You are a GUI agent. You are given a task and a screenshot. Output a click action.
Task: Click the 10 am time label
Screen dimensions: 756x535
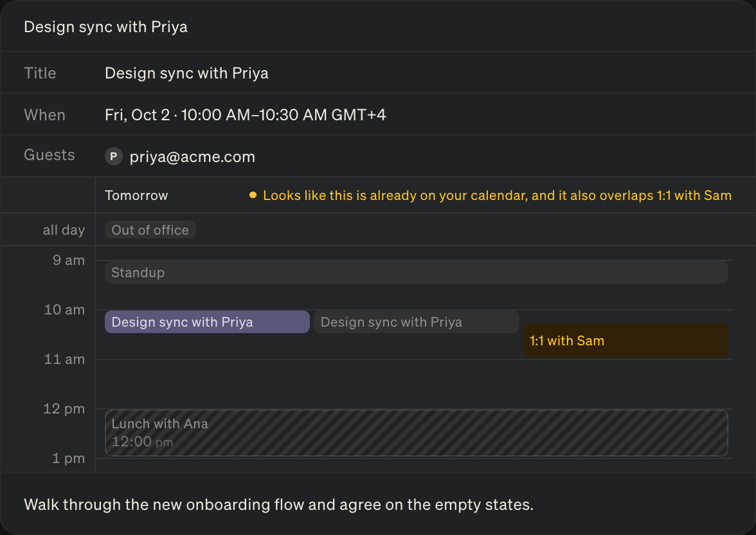[64, 310]
